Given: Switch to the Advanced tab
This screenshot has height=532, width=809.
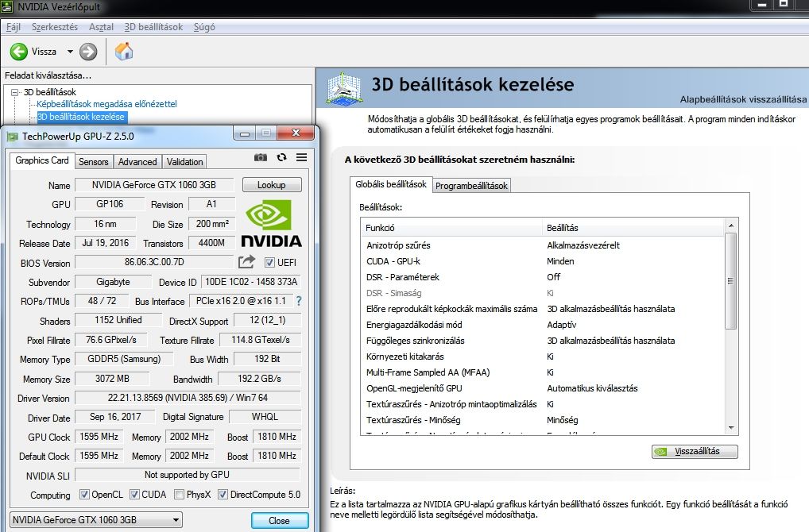Looking at the screenshot, I should [x=137, y=162].
